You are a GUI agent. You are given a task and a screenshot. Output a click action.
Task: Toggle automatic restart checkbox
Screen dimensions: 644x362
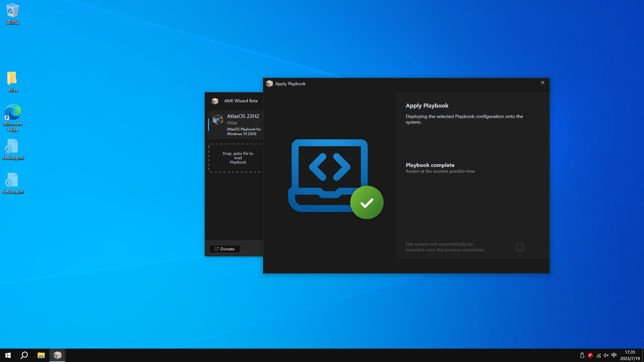pos(520,247)
